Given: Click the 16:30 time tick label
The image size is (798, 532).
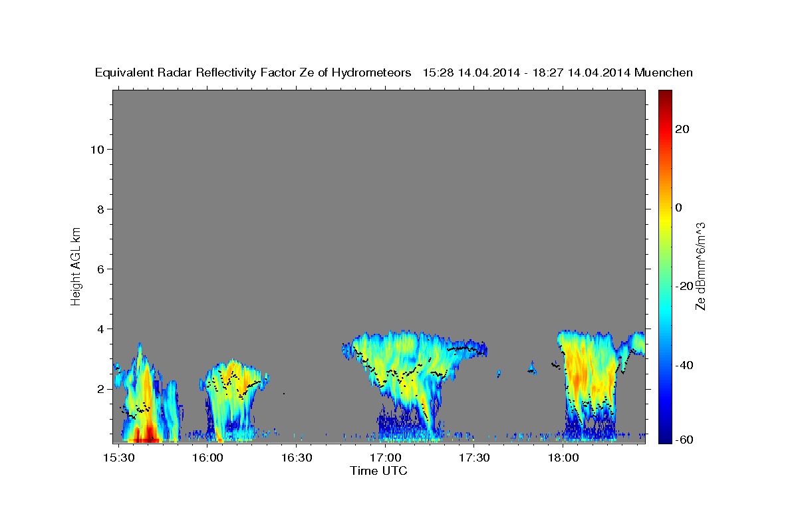Looking at the screenshot, I should click(x=297, y=458).
